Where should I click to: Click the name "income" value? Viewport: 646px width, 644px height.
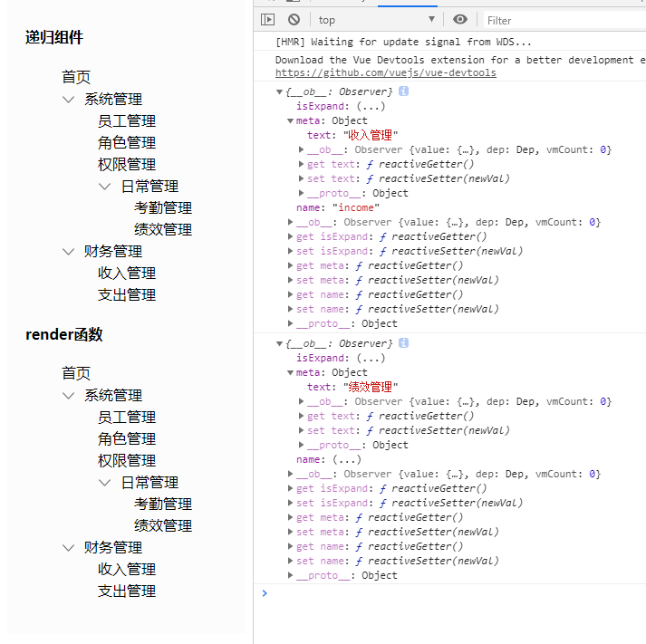coord(355,207)
